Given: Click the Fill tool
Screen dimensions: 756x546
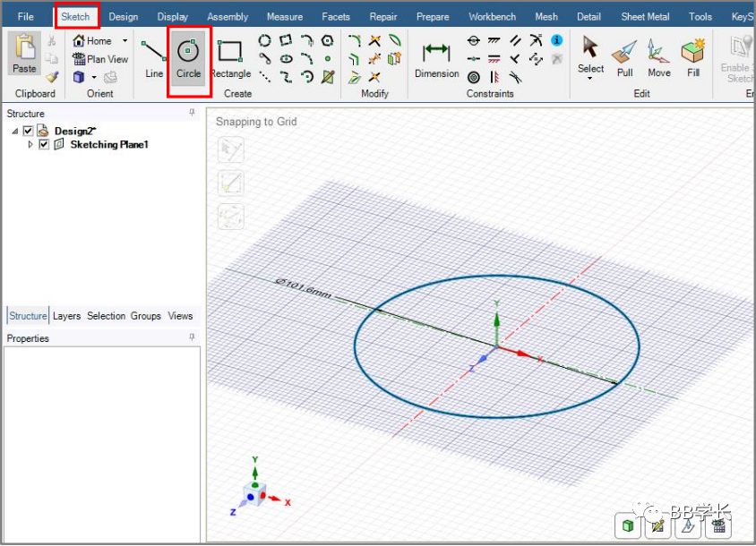Looking at the screenshot, I should click(693, 59).
